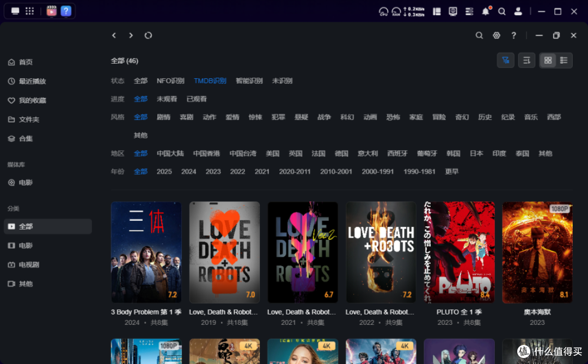Toggle the filter panel button
Viewport: 588px width, 364px height.
coord(505,60)
